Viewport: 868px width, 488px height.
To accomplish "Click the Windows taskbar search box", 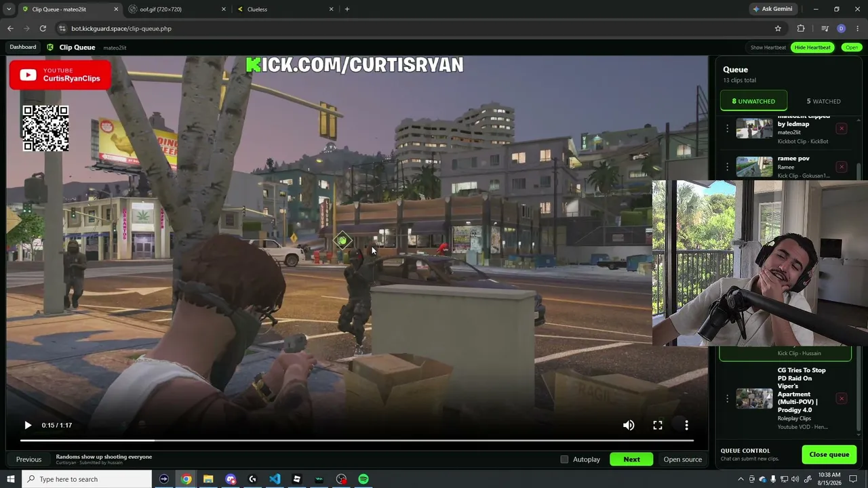I will tap(87, 479).
